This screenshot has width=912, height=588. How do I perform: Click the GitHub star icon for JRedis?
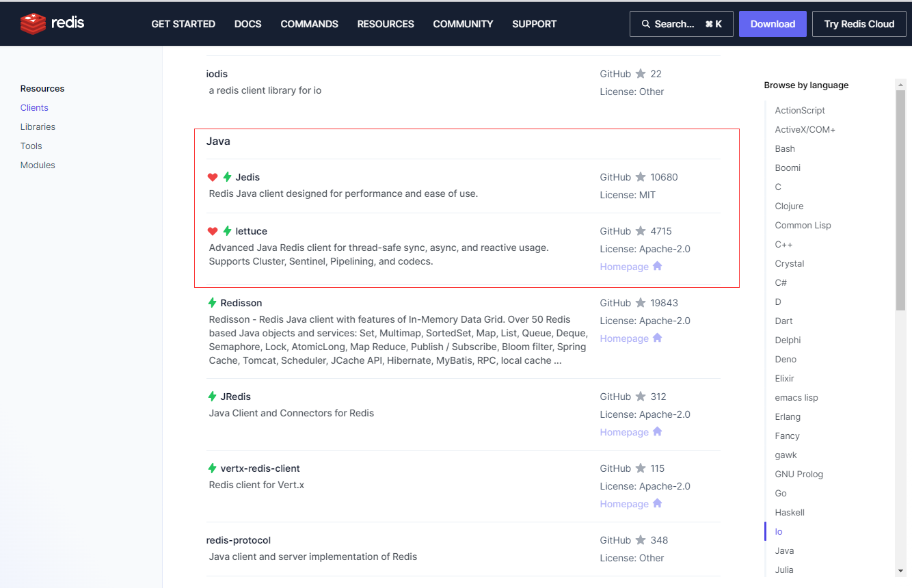pos(641,397)
